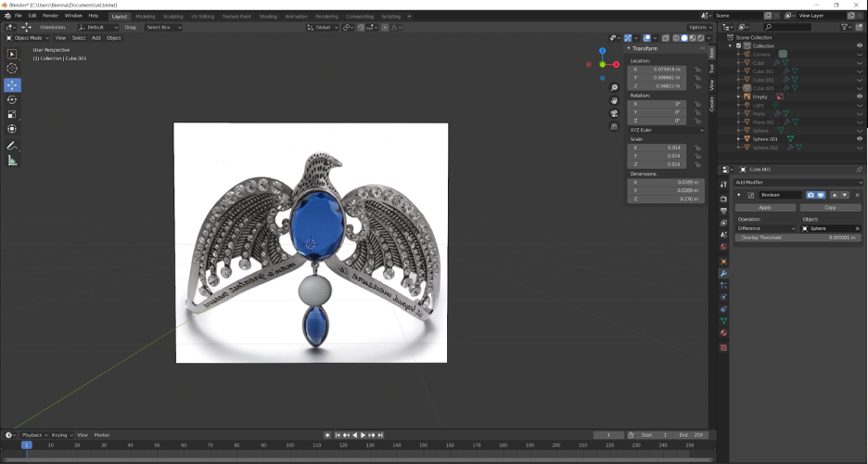Open the Orientation Default dropdown
The image size is (868, 464).
(98, 27)
